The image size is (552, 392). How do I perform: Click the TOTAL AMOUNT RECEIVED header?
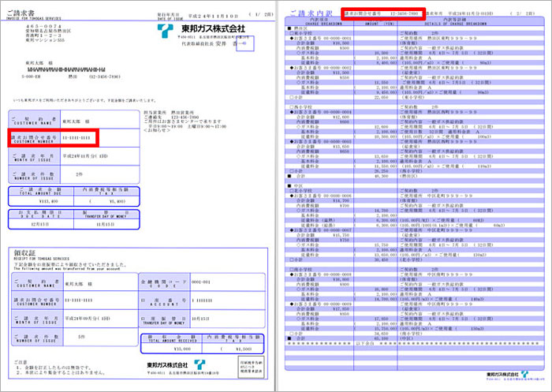coord(173,341)
